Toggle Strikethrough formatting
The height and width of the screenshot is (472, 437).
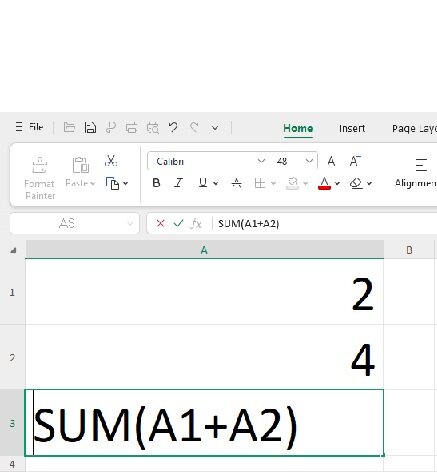tap(236, 183)
